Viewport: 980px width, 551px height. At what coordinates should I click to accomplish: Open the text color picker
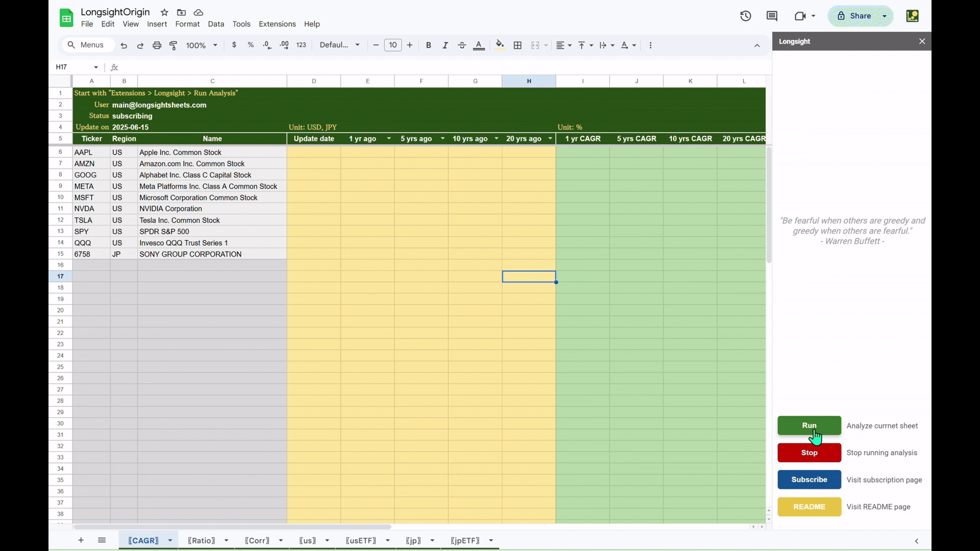pyautogui.click(x=479, y=45)
